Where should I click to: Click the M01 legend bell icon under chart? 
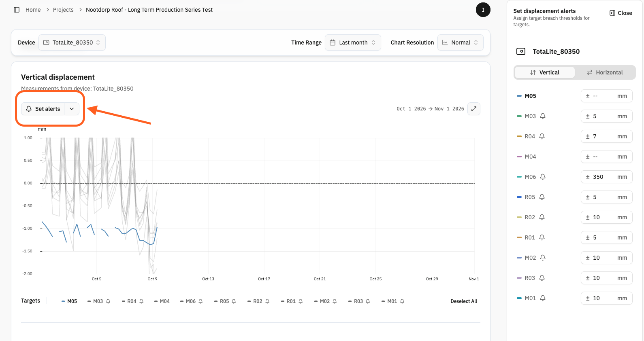[x=402, y=301]
